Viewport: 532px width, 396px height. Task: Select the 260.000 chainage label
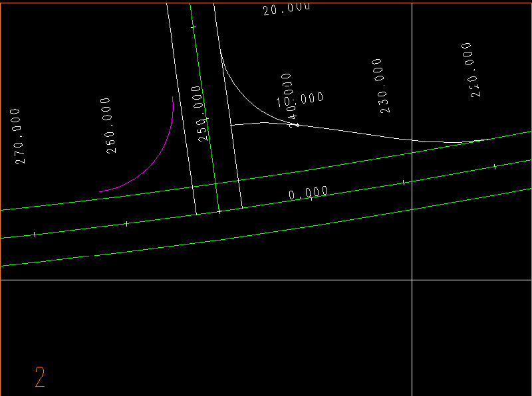111,126
